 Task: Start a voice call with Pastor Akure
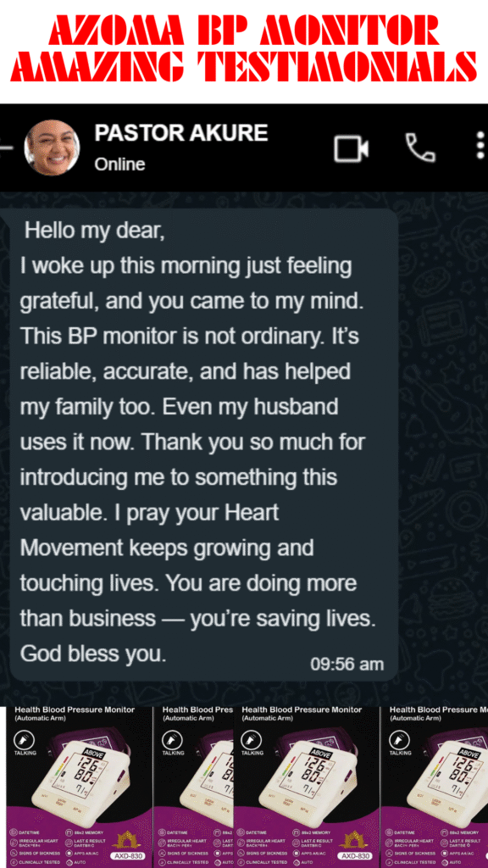pyautogui.click(x=420, y=147)
